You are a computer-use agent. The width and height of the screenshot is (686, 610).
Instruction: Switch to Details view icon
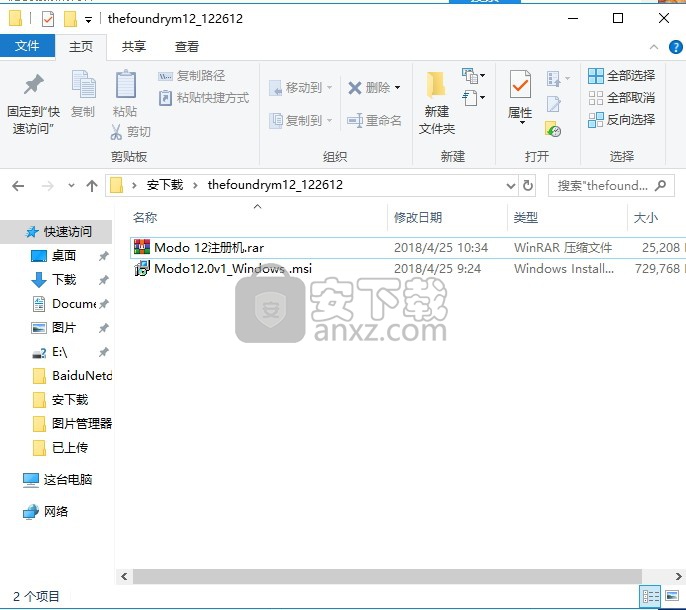651,596
